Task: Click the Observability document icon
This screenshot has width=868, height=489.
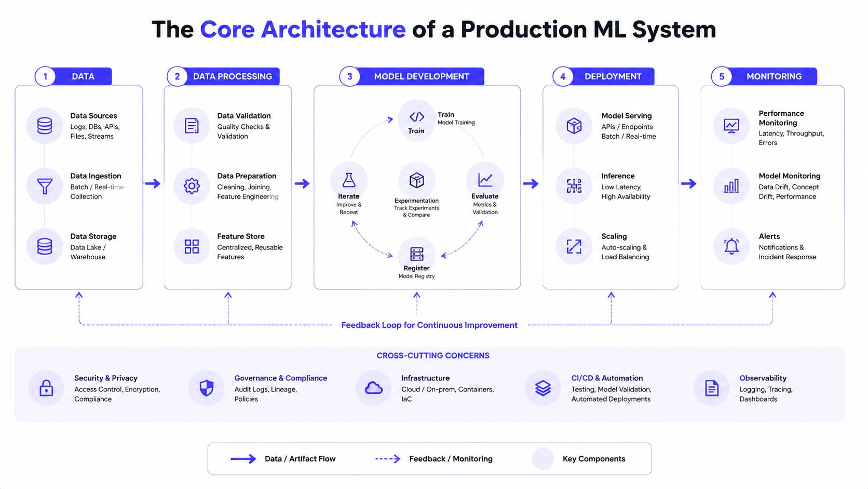Action: pos(712,388)
